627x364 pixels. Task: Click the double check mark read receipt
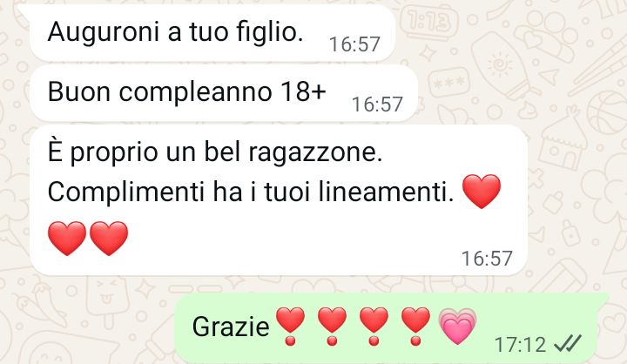pyautogui.click(x=568, y=343)
